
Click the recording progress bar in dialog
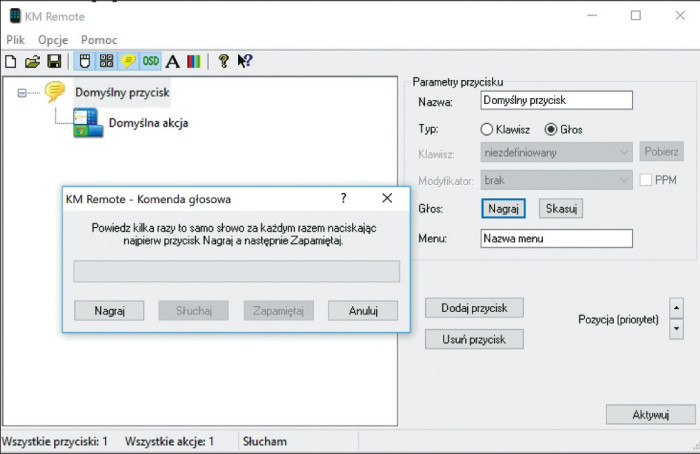click(237, 271)
